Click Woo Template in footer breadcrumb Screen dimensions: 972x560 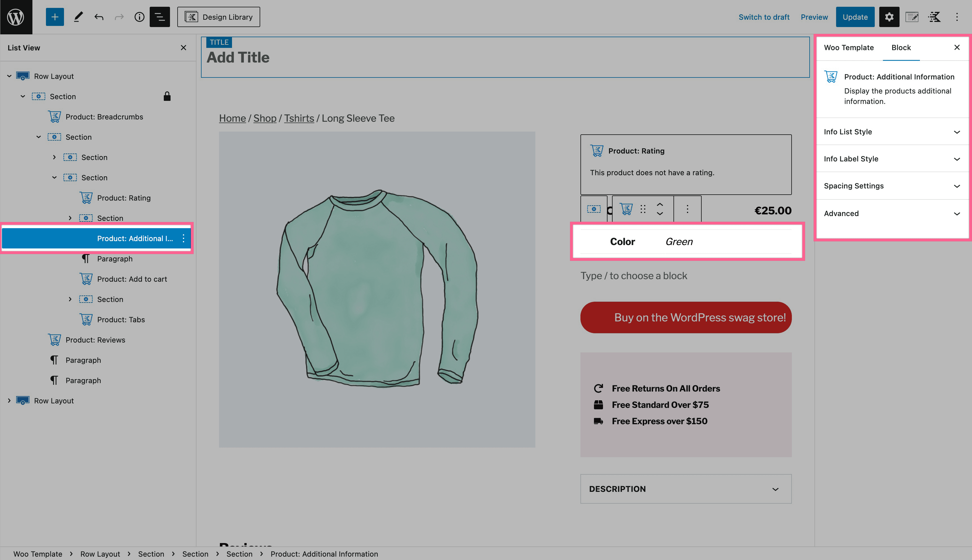[x=38, y=554]
